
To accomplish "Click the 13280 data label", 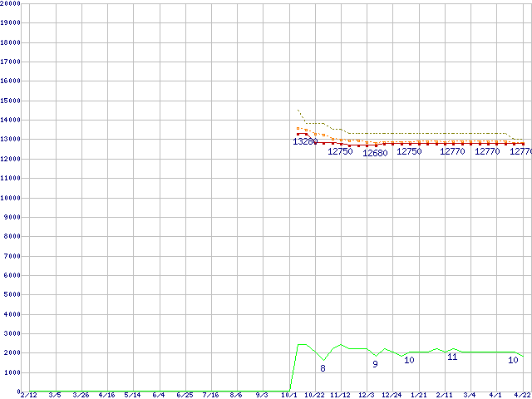I will (x=305, y=142).
